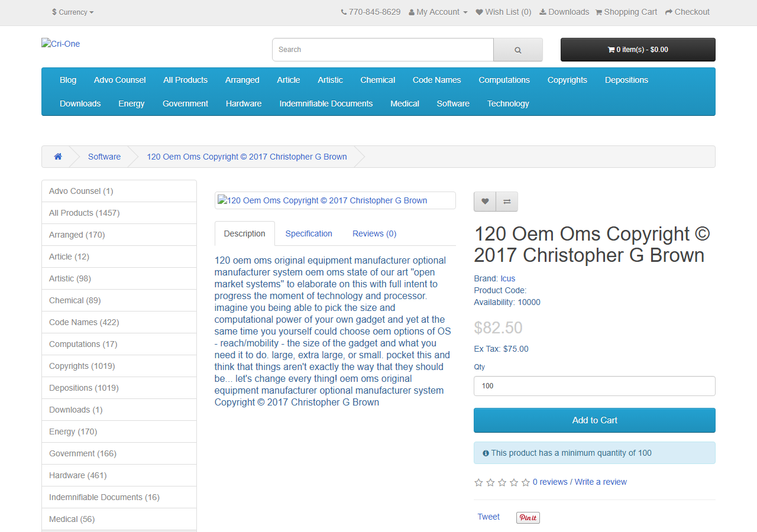Open Downloads in the blue navigation menu
757x532 pixels.
80,103
